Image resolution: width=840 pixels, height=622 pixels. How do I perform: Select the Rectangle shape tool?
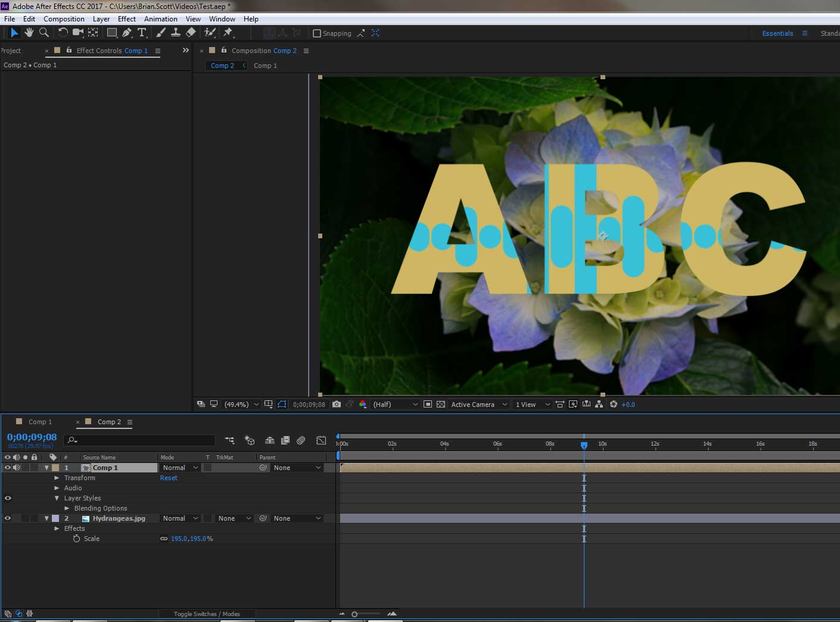(x=111, y=33)
